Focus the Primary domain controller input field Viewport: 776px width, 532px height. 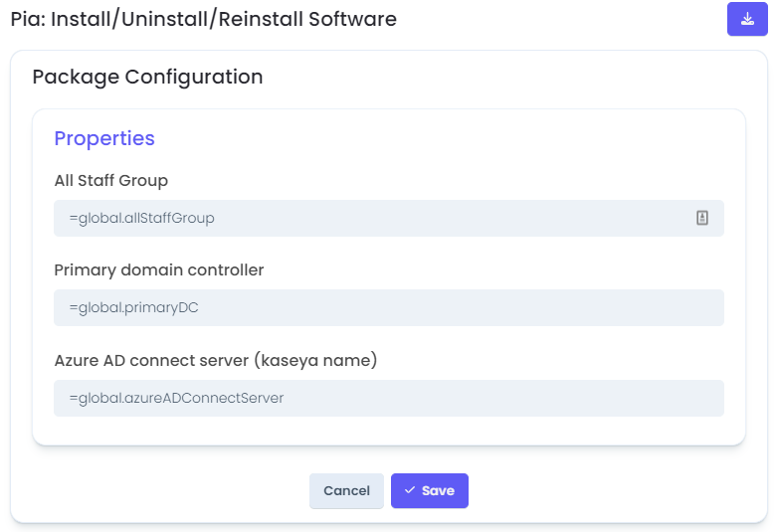click(388, 308)
